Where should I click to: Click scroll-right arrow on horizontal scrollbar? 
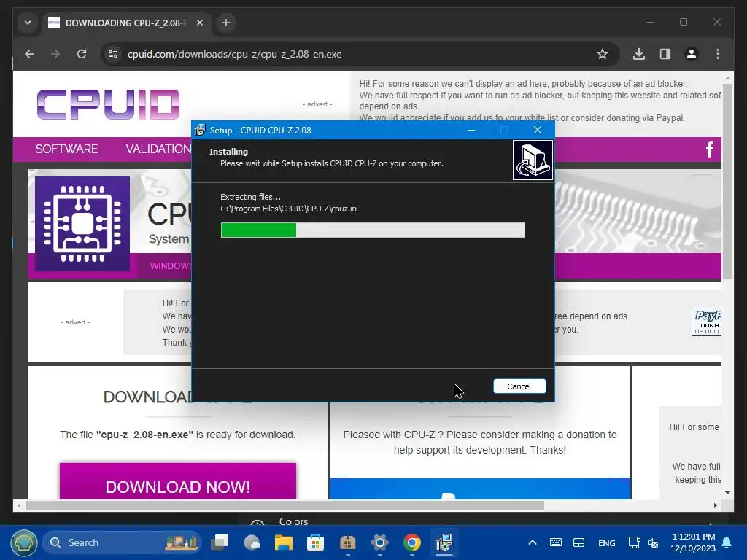pos(715,506)
